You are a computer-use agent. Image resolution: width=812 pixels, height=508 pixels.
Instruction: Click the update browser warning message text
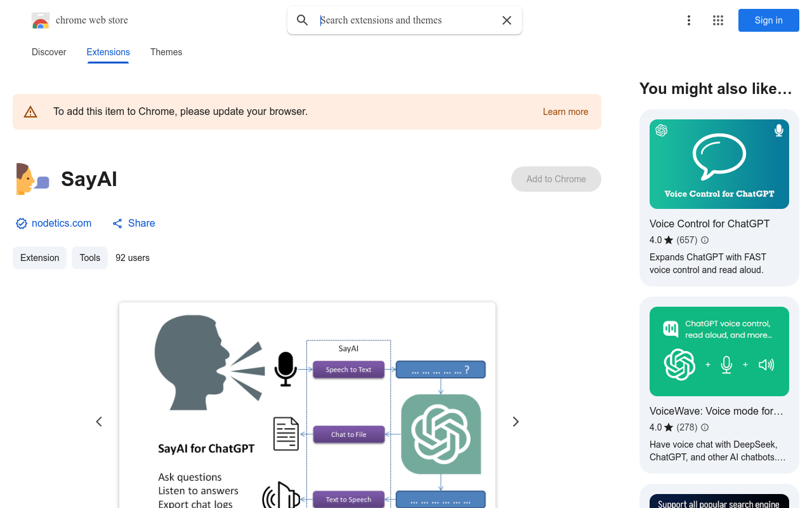click(180, 112)
